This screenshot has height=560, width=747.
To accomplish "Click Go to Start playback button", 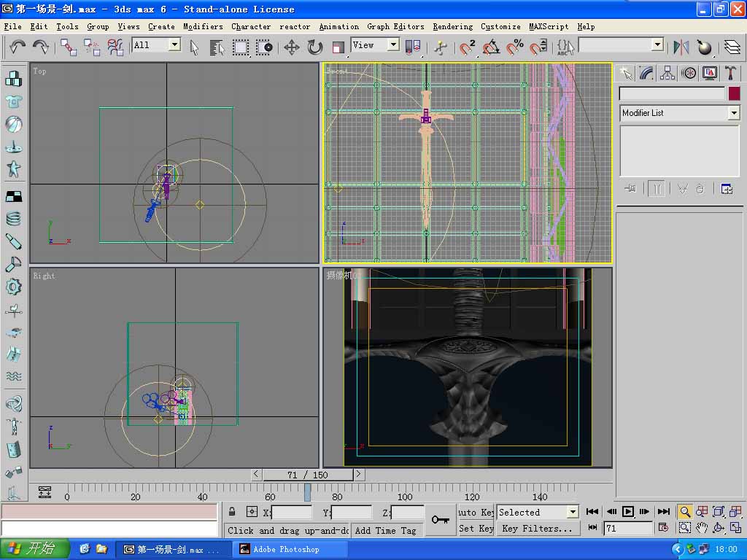I will coord(592,511).
